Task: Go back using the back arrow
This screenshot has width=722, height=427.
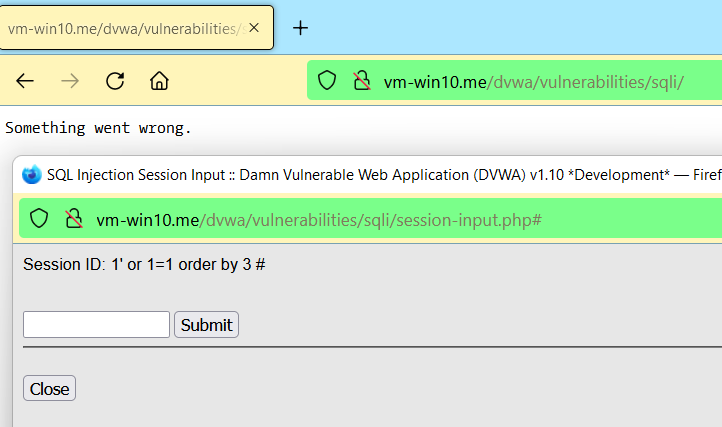Action: [25, 81]
